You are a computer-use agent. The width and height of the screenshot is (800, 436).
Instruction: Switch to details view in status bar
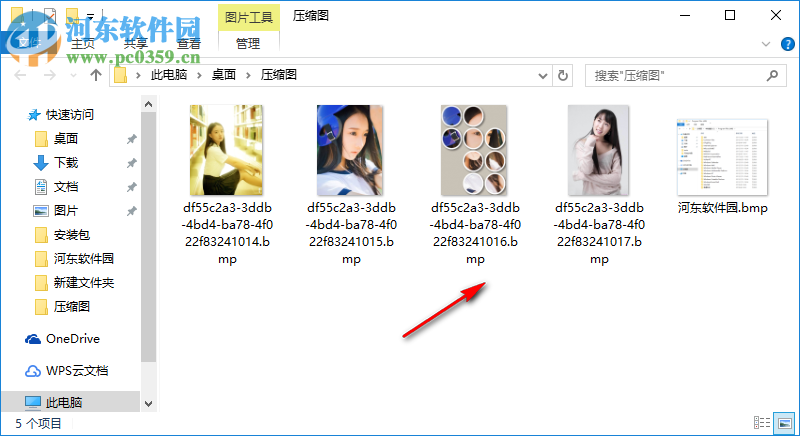pos(762,423)
